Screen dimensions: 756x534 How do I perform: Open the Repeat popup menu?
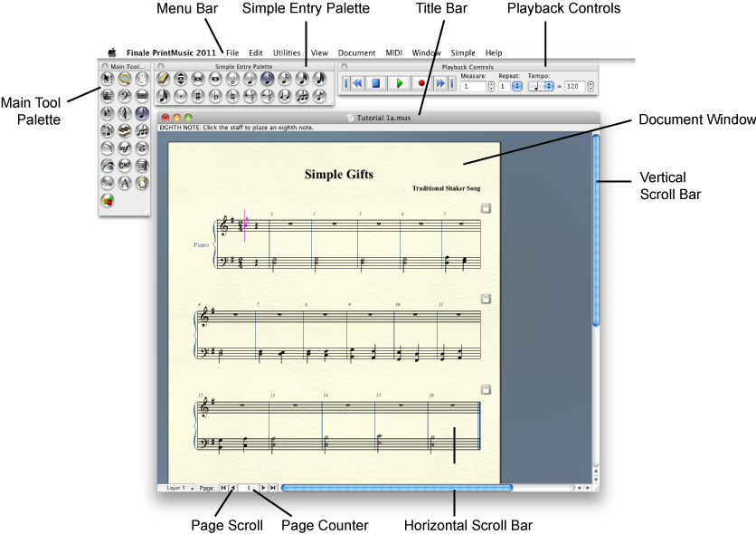tap(517, 86)
